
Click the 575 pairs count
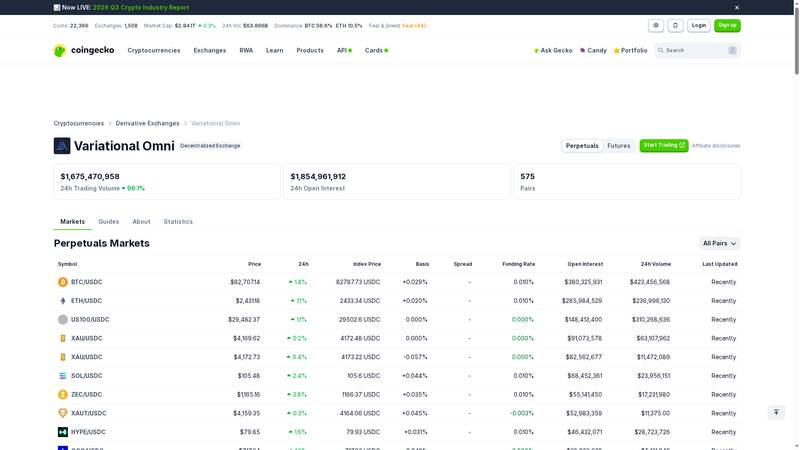coord(528,177)
